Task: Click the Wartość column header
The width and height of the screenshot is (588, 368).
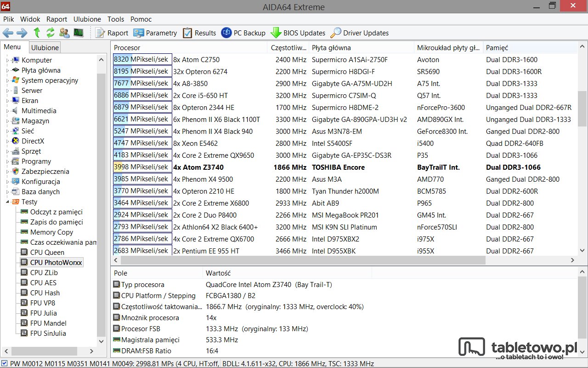Action: (287, 273)
